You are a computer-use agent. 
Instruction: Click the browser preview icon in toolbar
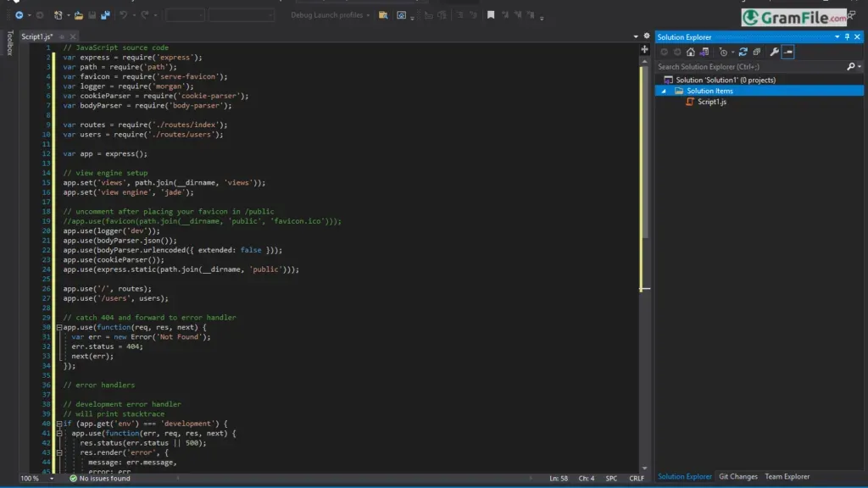click(401, 15)
